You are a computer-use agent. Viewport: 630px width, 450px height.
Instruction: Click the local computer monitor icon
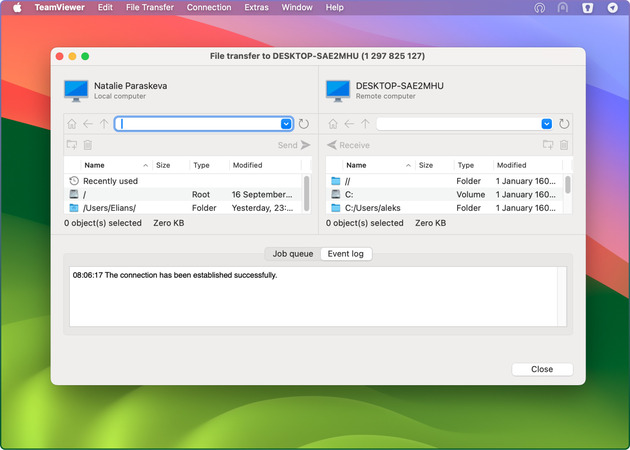76,91
